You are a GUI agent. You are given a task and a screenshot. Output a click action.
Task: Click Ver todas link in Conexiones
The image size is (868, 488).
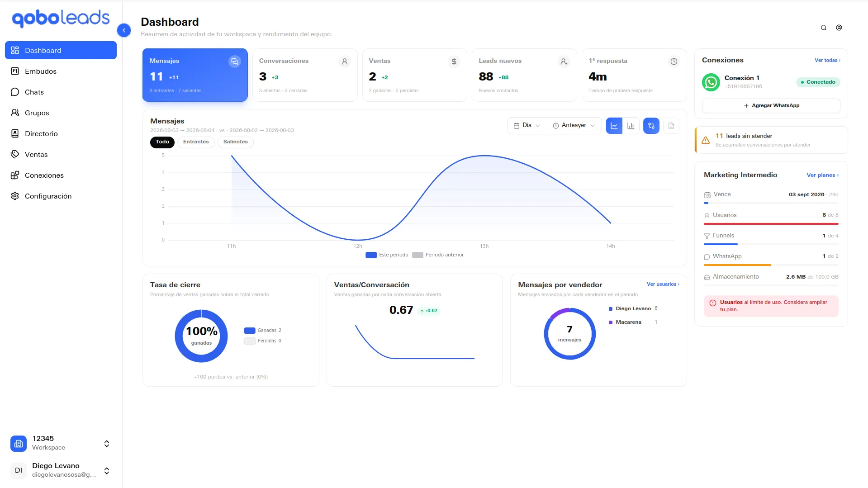click(827, 60)
